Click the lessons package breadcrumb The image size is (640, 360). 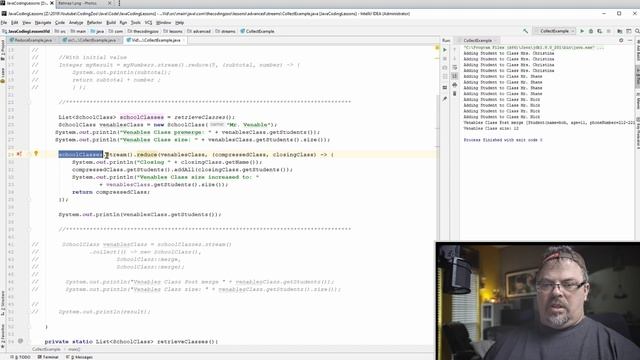173,31
